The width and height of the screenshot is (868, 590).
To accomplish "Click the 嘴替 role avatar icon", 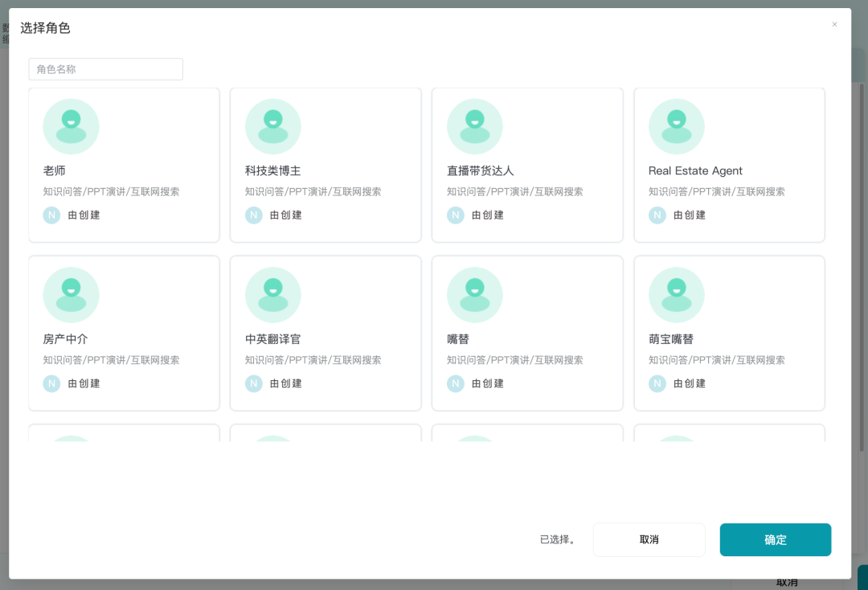I will click(474, 295).
